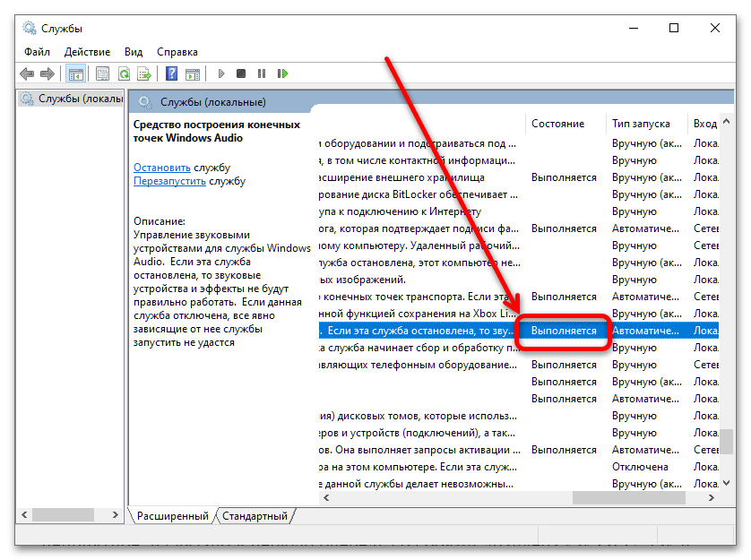The width and height of the screenshot is (751, 560).
Task: Click the Forward arrow toolbar icon
Action: 47,73
